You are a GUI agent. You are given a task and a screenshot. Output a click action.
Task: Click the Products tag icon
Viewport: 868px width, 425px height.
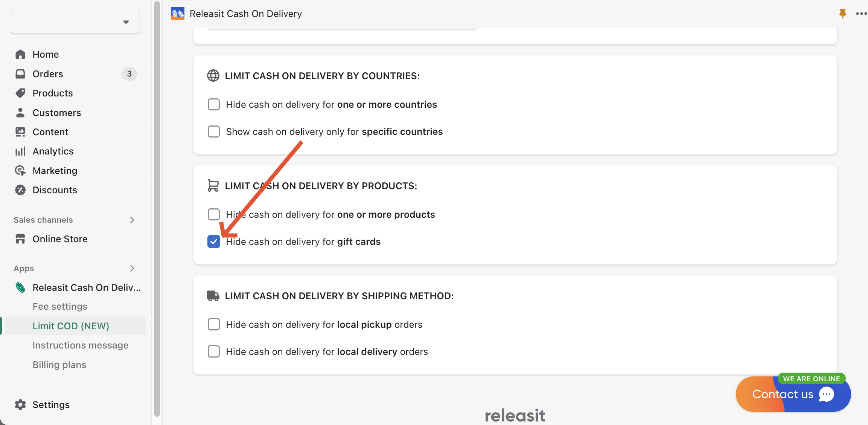21,93
